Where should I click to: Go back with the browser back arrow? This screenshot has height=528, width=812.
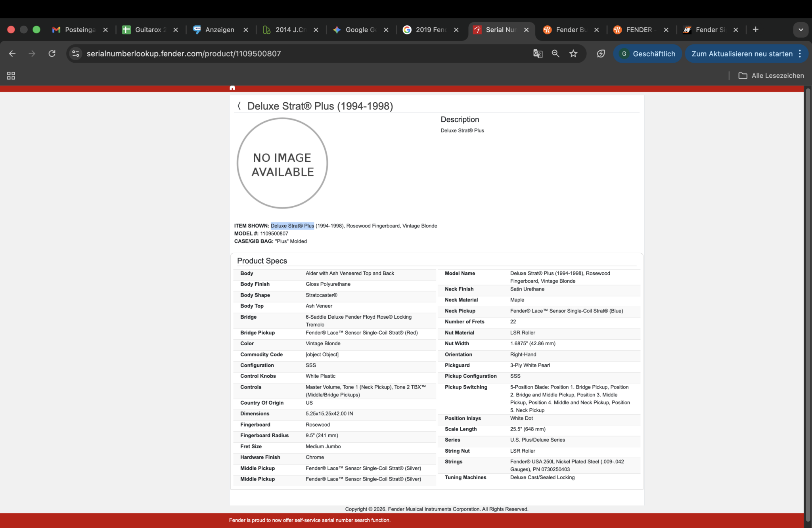click(12, 54)
